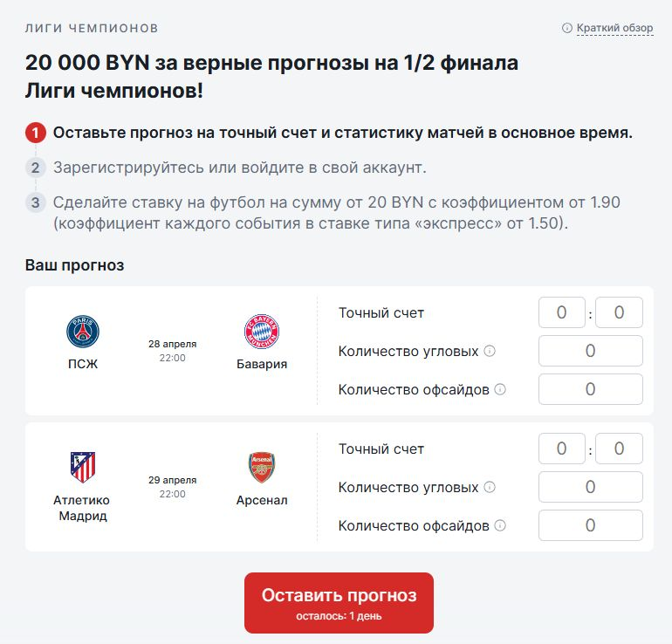Select step 1 circle in instructions
Viewport: 672px width, 644px height.
pos(36,134)
